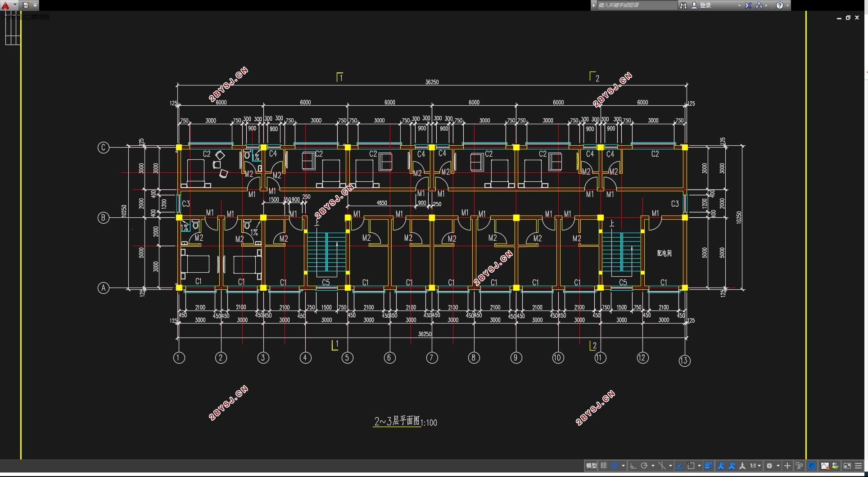Select right-side dimension text 10250
Viewport: 868px width, 477px height.
pos(738,218)
